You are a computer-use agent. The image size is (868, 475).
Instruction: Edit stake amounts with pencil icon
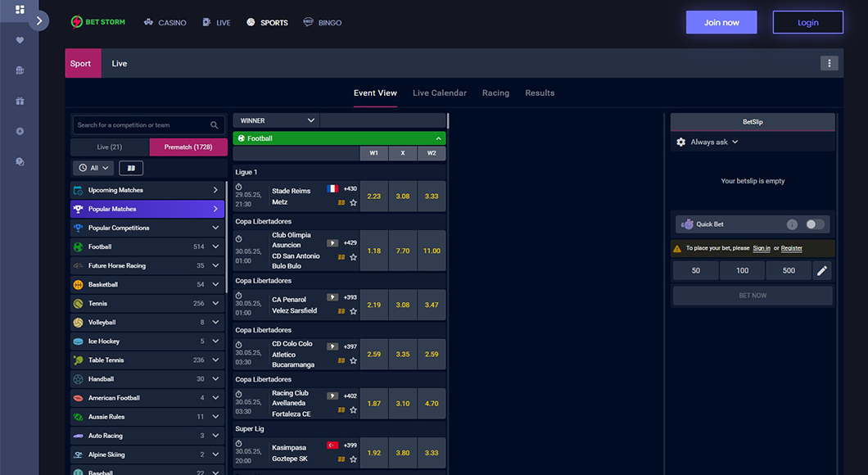(822, 271)
